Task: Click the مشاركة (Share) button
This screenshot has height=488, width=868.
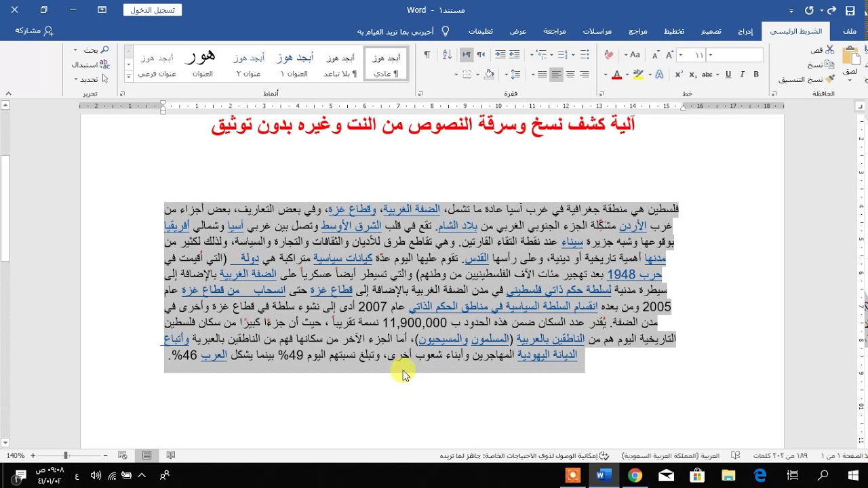Action: [34, 31]
